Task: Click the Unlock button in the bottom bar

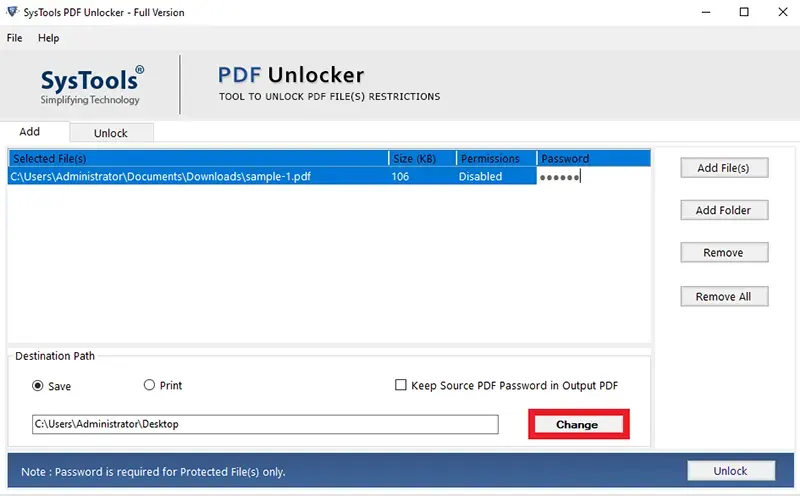Action: click(x=731, y=470)
